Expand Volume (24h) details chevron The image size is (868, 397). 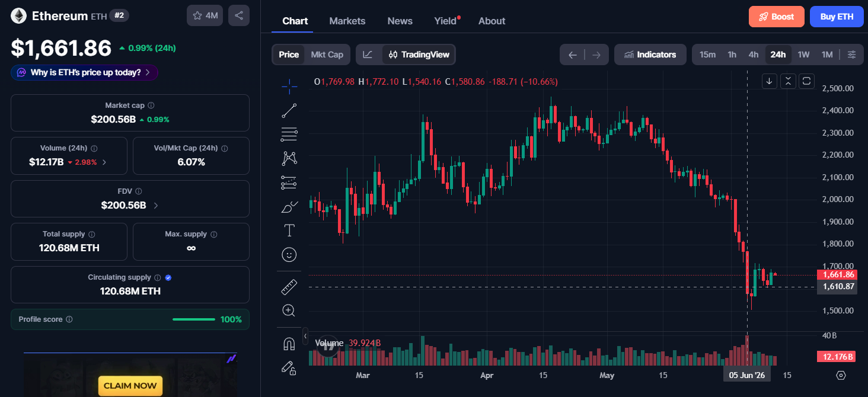pos(104,162)
